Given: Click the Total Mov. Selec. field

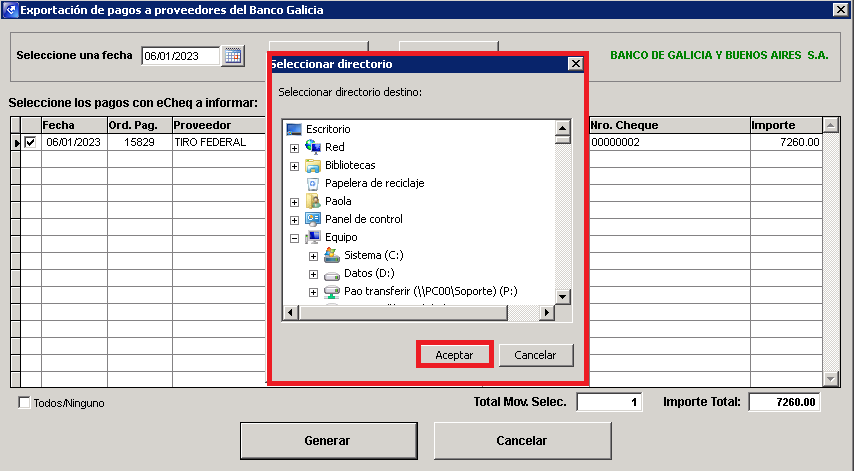Looking at the screenshot, I should tap(609, 402).
